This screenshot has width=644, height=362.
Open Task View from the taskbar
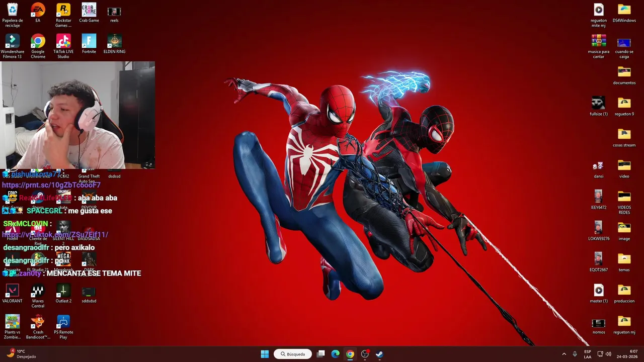(x=320, y=354)
